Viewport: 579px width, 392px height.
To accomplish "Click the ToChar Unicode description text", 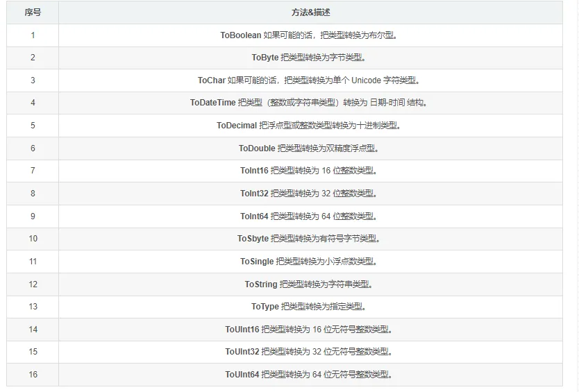I will tap(309, 80).
